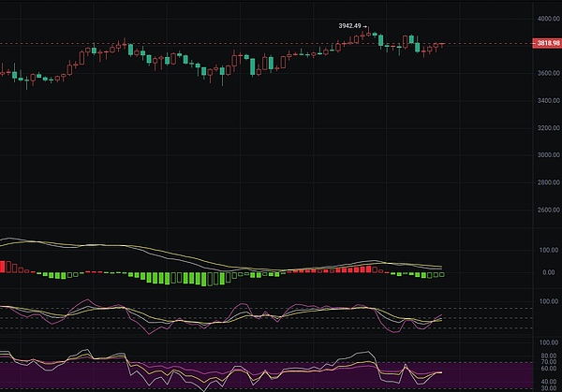
Task: Click the last hollow green MACD bar
Action: [x=441, y=274]
